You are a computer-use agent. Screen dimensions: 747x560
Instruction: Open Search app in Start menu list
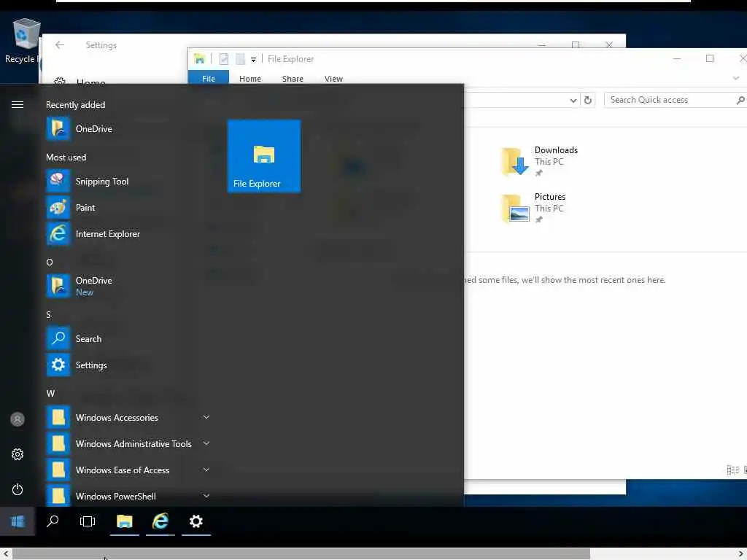click(x=128, y=338)
